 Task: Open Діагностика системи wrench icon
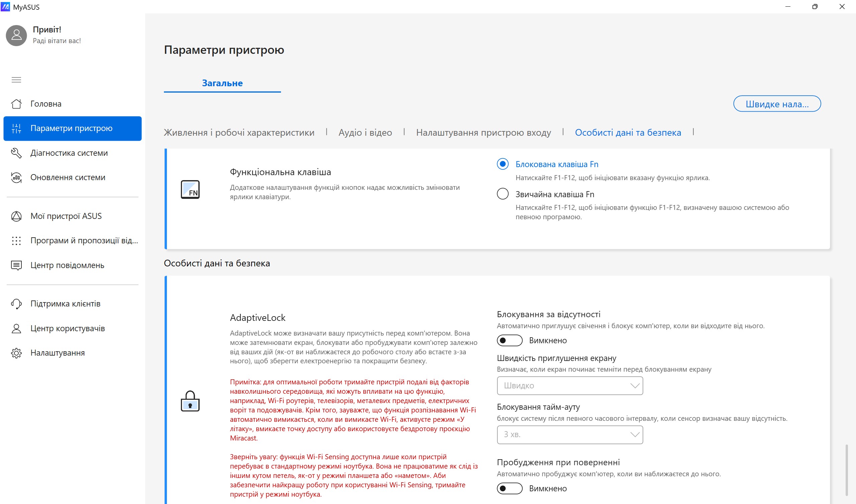coord(16,153)
